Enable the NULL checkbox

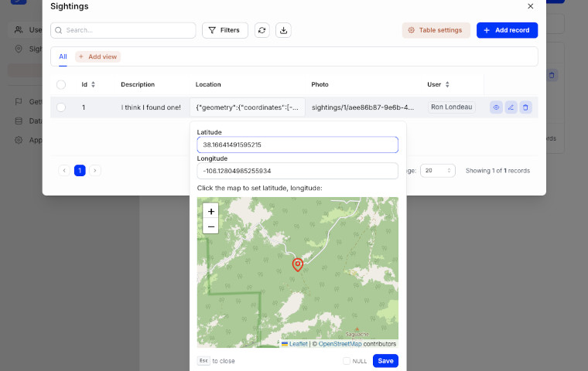click(347, 361)
